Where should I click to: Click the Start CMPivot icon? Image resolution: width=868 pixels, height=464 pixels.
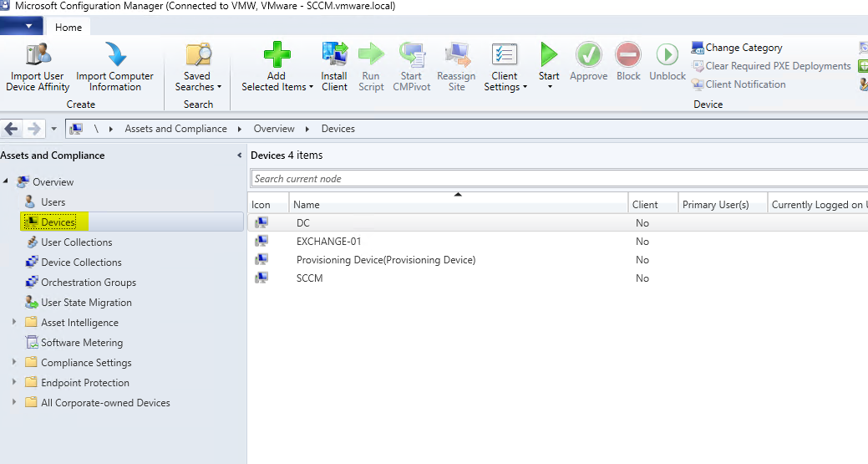tap(411, 55)
